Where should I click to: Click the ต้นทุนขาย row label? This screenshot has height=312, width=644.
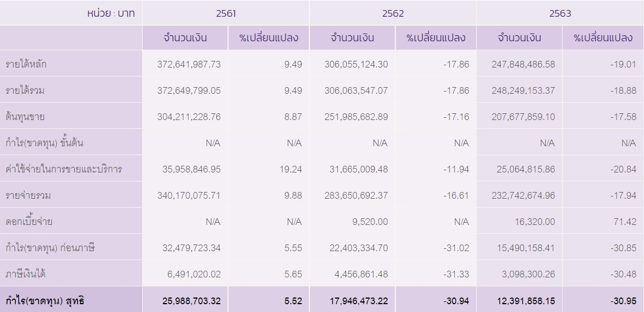click(25, 117)
